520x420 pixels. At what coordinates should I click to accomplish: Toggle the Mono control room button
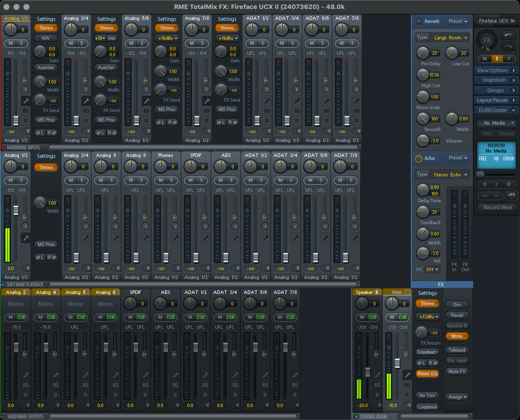[457, 336]
